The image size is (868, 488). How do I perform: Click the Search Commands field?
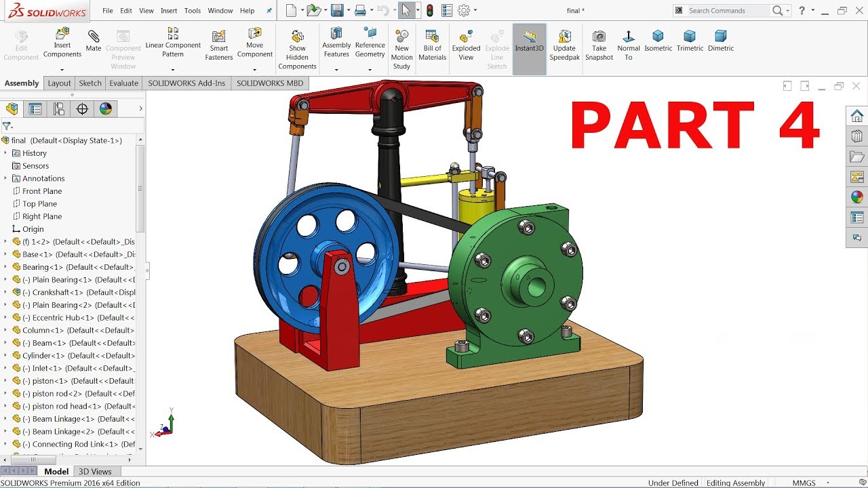(727, 10)
